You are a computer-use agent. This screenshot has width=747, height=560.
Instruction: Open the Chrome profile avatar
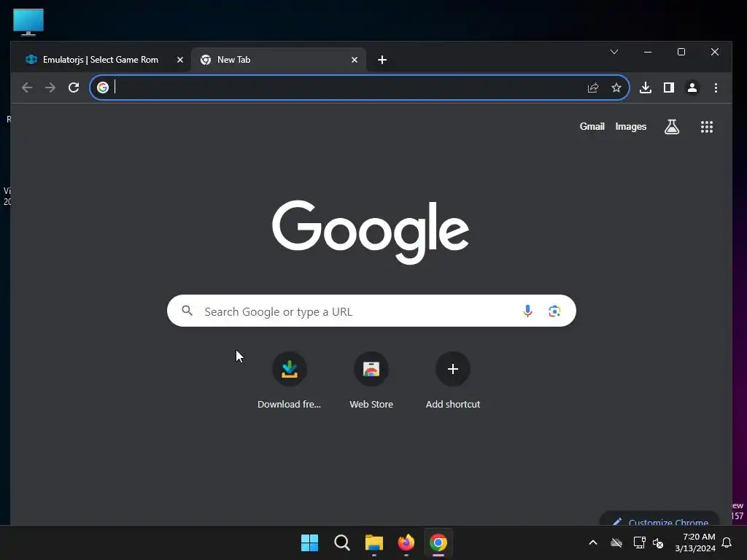pyautogui.click(x=692, y=87)
